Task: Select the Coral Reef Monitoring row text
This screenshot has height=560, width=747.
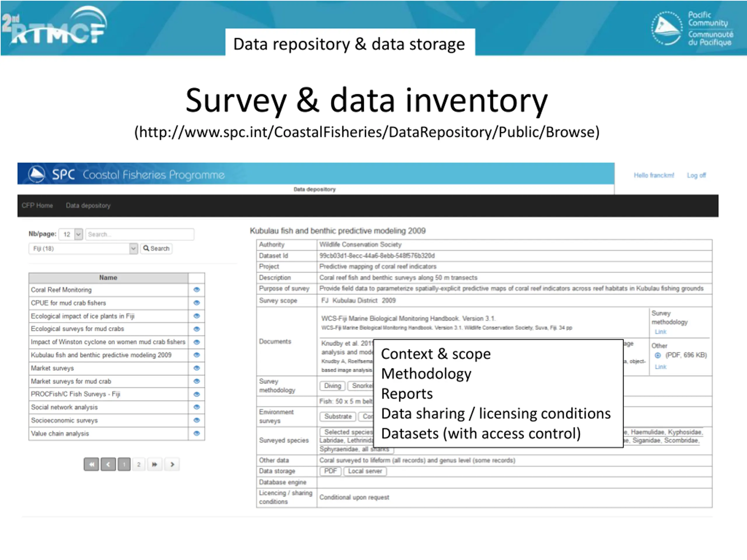Action: pyautogui.click(x=61, y=290)
